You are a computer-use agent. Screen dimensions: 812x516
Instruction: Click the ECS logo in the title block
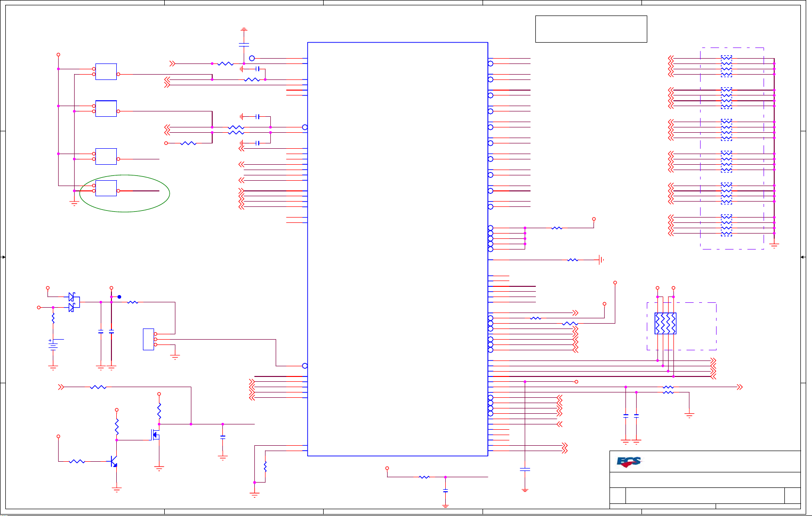tap(629, 462)
